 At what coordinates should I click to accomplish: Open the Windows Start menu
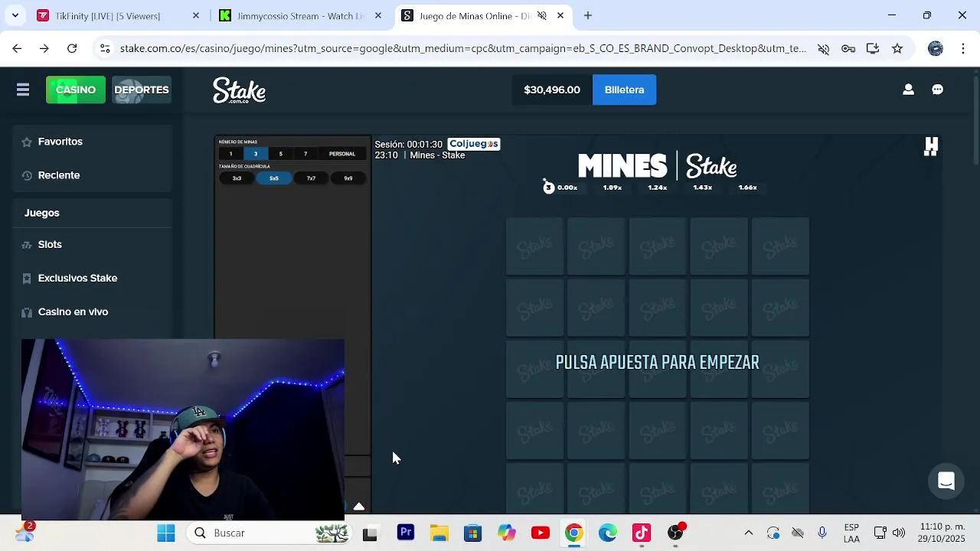[x=166, y=533]
